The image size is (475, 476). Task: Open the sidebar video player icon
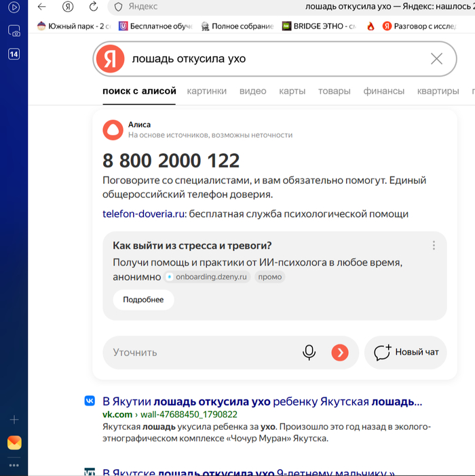14,7
